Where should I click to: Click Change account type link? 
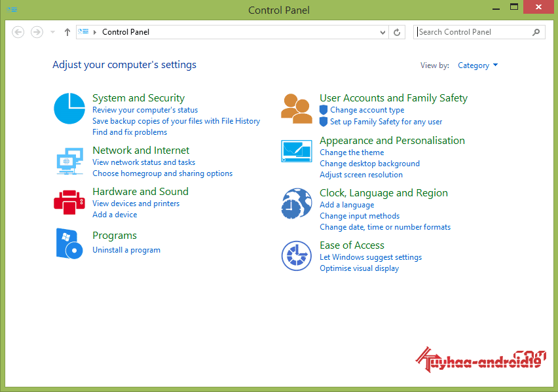pos(367,110)
